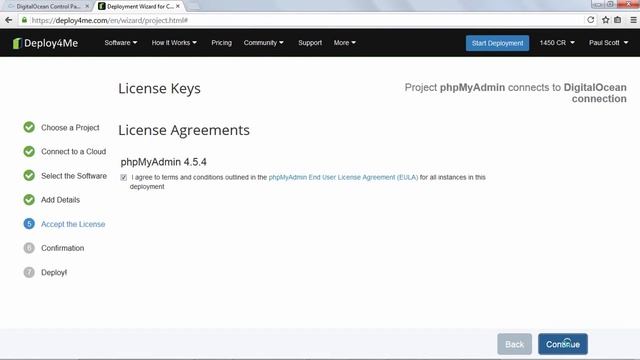
Task: Click the Confirmation step label
Action: (x=62, y=248)
